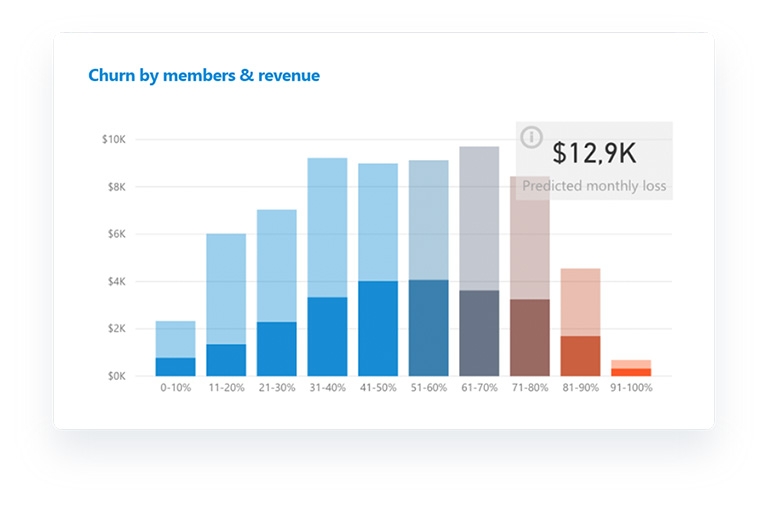Click the Predicted monthly loss label
The height and width of the screenshot is (505, 768).
594,186
